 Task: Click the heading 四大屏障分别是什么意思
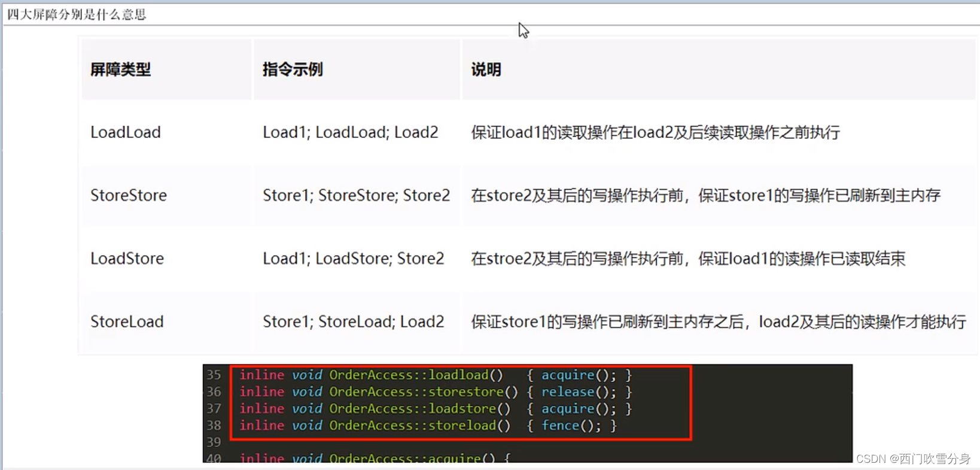(x=77, y=14)
